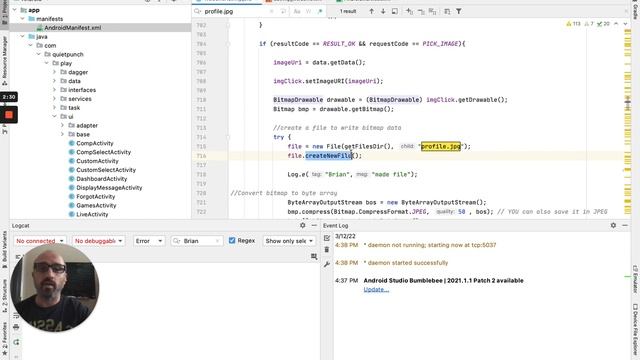Toggle Match Case (Aa) in find bar

pos(297,11)
